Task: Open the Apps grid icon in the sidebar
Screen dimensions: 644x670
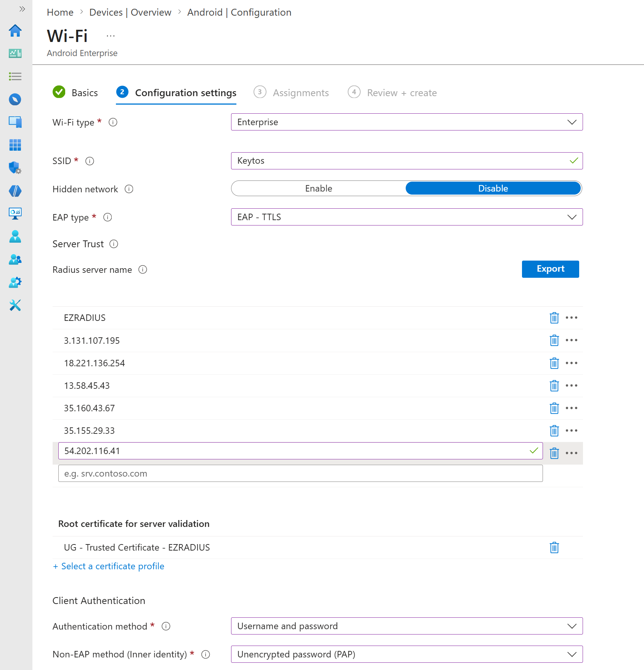Action: coord(15,145)
